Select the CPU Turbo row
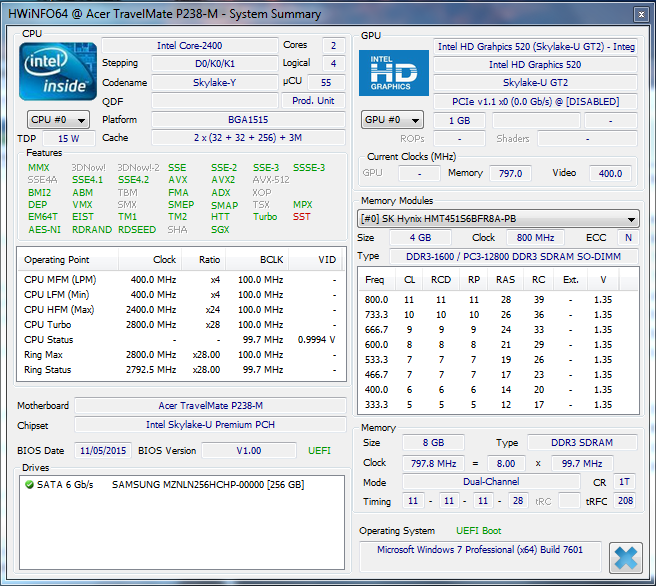This screenshot has width=656, height=586. [180, 325]
